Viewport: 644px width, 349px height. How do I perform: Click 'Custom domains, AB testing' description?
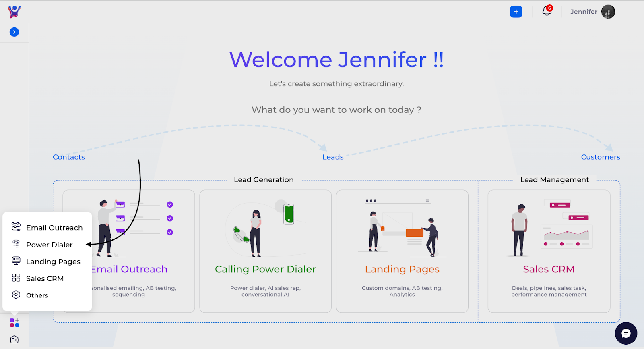[402, 291]
